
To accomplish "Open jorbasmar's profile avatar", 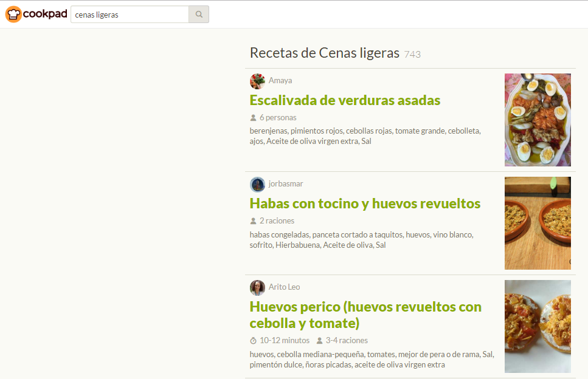I will point(257,184).
